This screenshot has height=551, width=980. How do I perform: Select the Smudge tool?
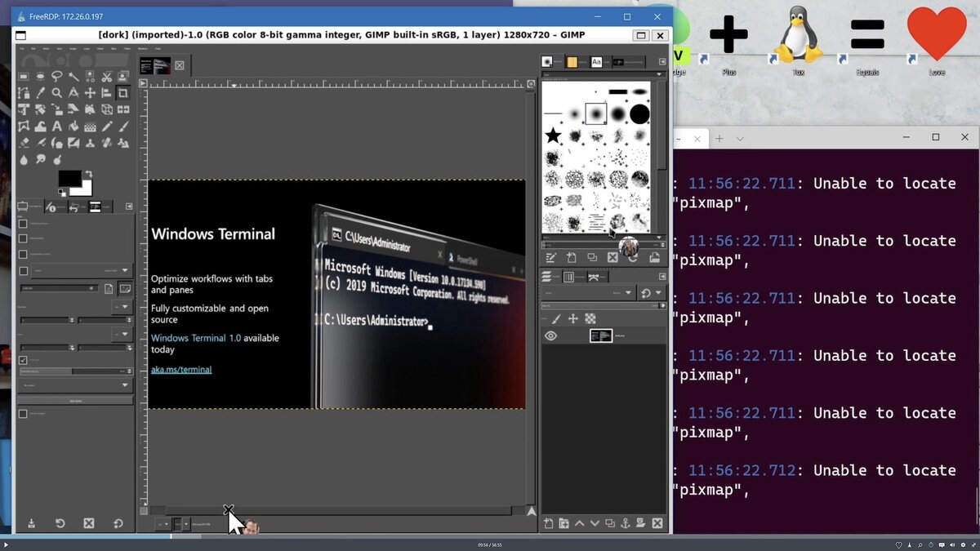(40, 160)
